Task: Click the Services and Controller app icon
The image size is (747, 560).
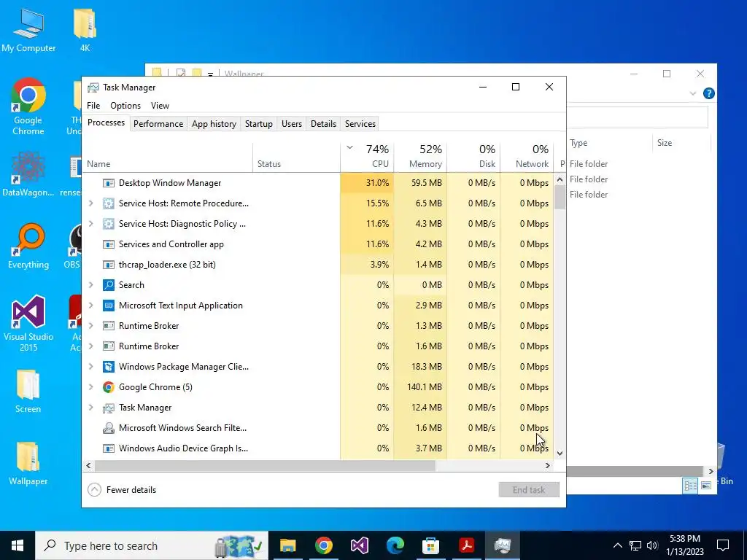Action: pos(109,244)
